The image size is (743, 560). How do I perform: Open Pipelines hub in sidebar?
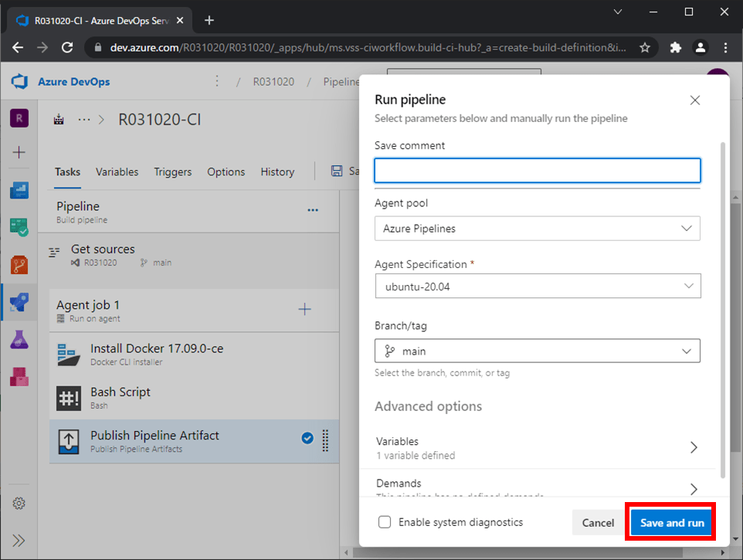19,302
